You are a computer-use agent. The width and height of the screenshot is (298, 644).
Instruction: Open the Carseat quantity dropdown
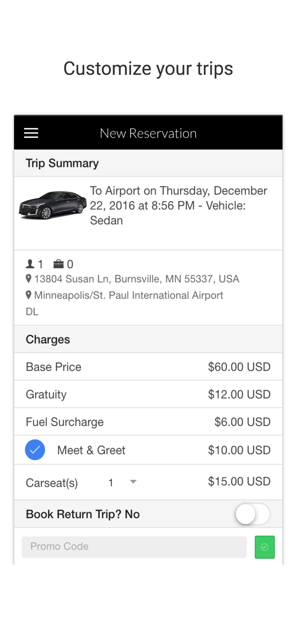pyautogui.click(x=133, y=482)
